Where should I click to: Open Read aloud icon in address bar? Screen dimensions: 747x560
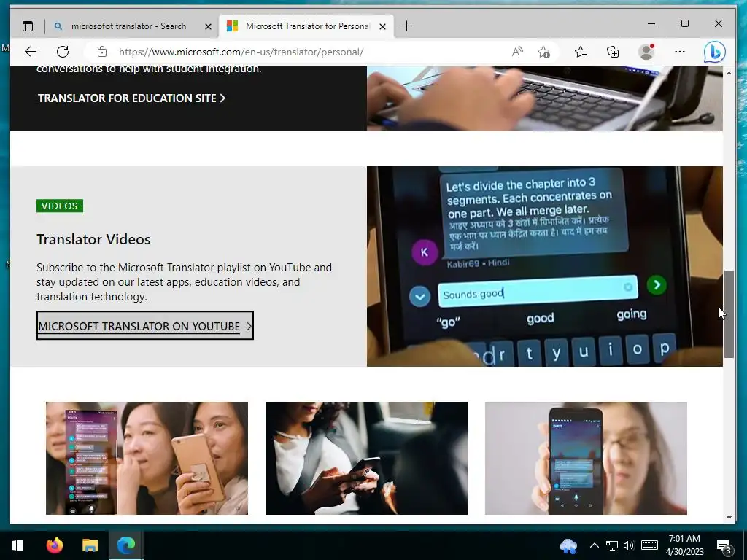tap(517, 52)
